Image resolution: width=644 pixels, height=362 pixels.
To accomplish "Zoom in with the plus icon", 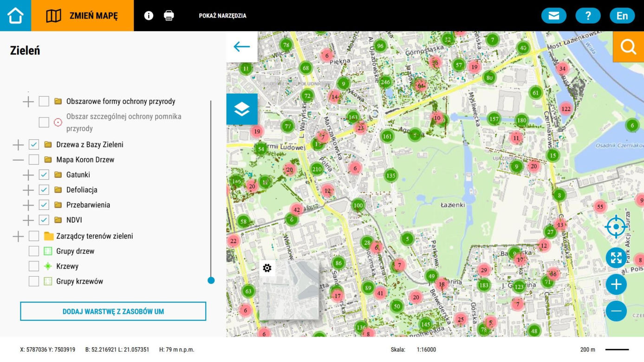I will 616,284.
